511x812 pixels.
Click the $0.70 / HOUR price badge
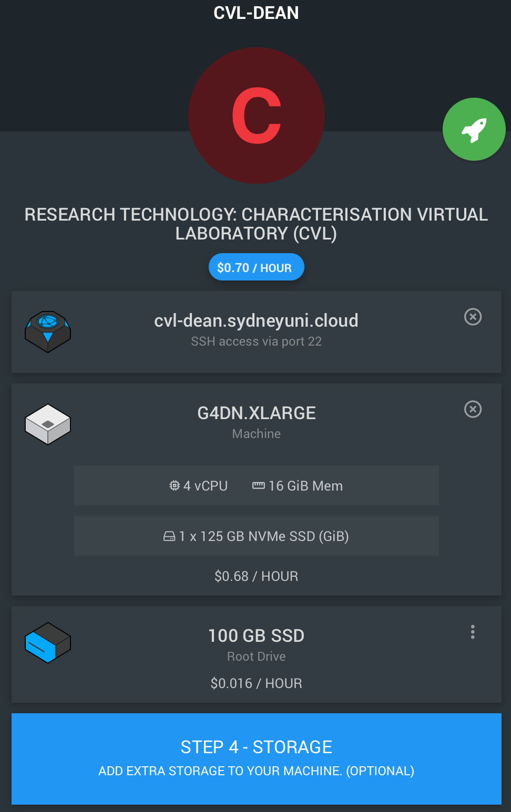point(257,267)
